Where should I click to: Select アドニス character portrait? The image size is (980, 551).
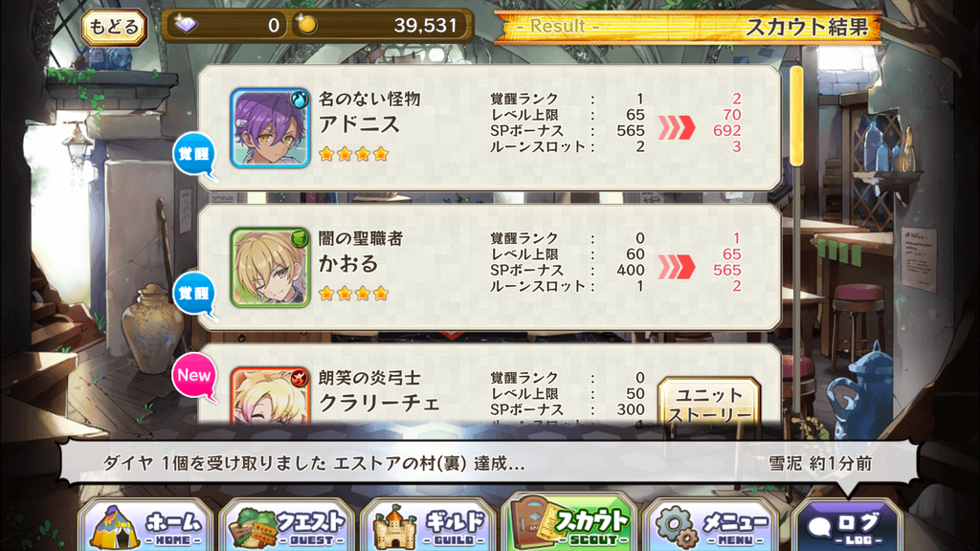270,128
